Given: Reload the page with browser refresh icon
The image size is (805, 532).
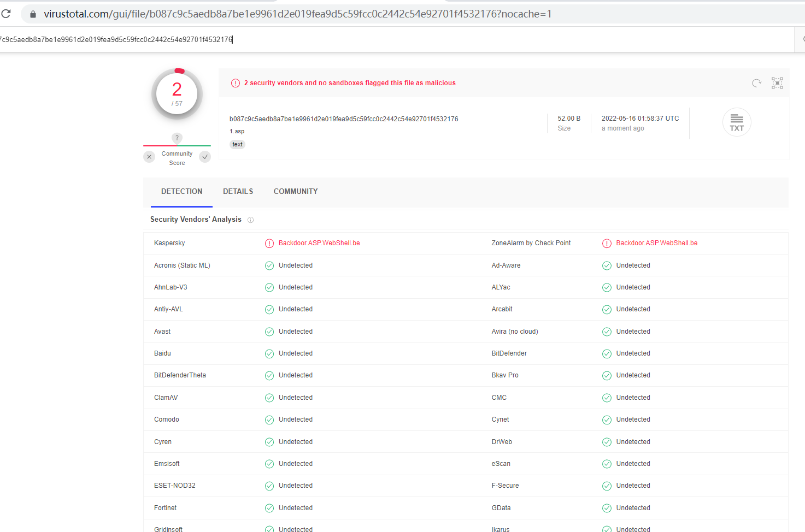Looking at the screenshot, I should pos(6,14).
